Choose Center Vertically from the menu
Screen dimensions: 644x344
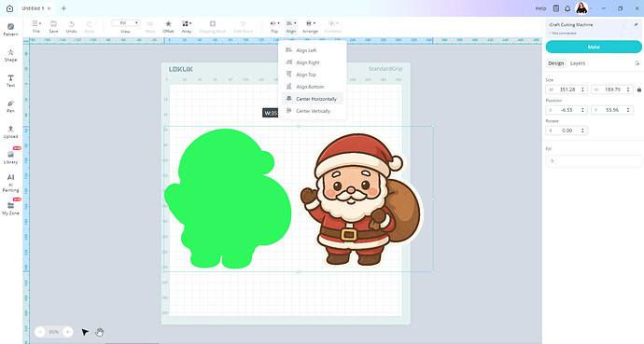[x=313, y=111]
